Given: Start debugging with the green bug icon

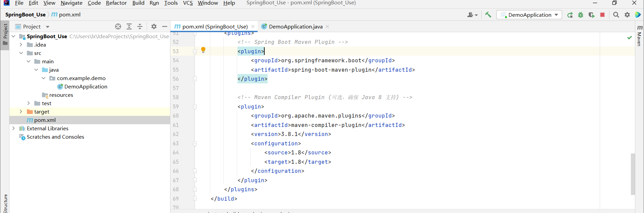Looking at the screenshot, I should coord(581,15).
